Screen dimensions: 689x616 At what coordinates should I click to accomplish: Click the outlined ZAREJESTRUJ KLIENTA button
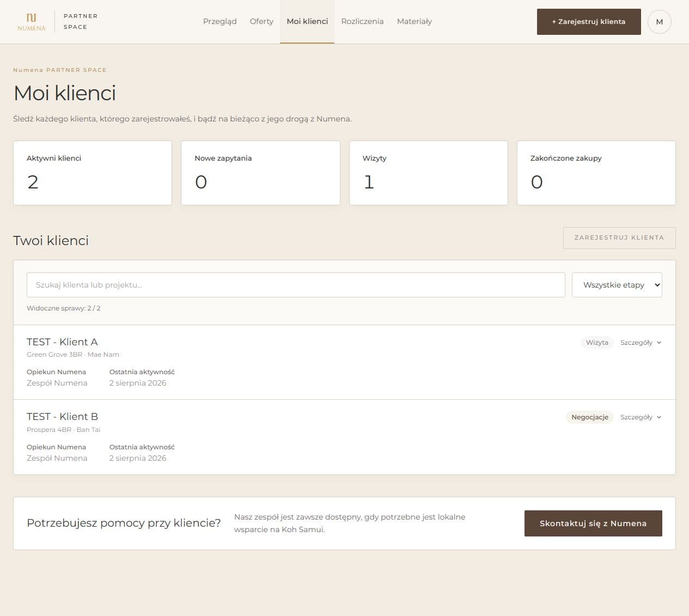coord(619,238)
